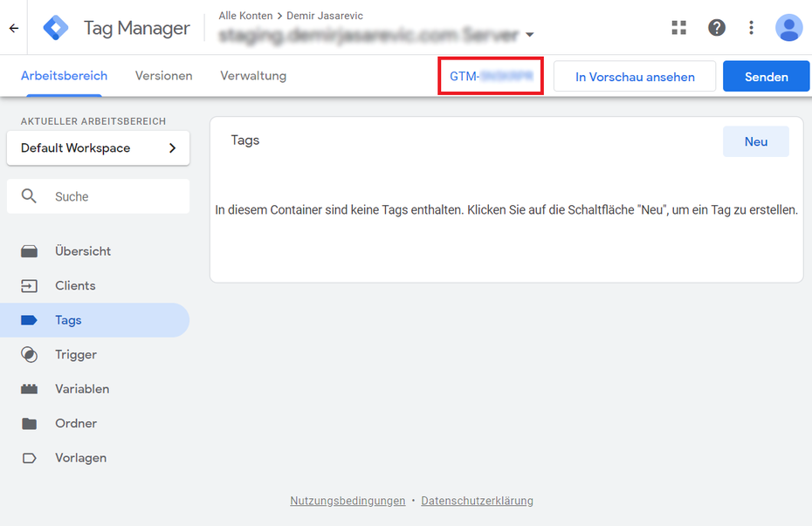Click the Variablen brick icon
812x526 pixels.
[x=29, y=389]
